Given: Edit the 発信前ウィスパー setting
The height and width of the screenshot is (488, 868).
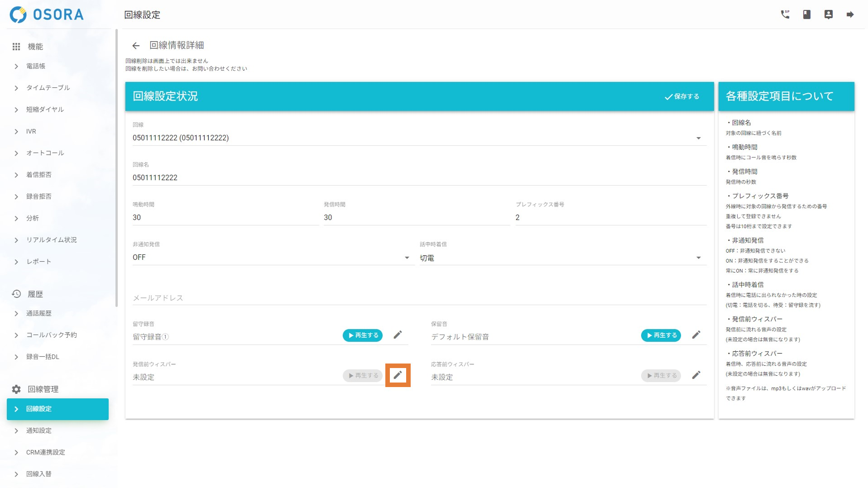Looking at the screenshot, I should tap(398, 375).
